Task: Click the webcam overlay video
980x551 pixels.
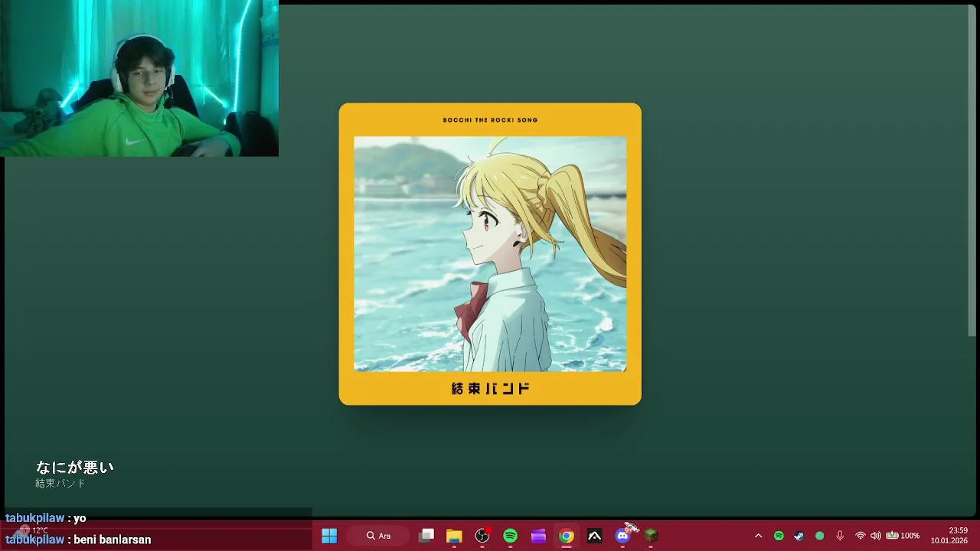Action: coord(139,78)
